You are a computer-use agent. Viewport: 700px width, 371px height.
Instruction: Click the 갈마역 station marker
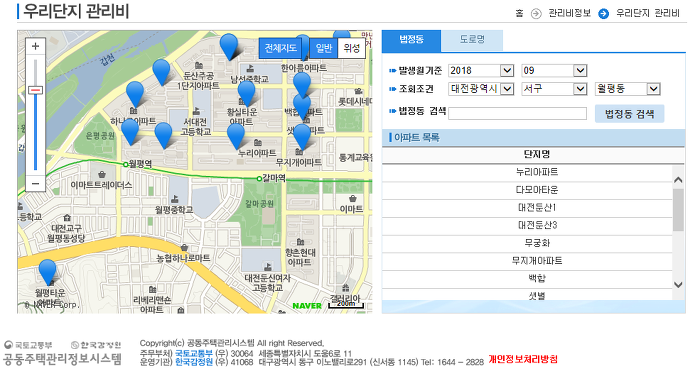pos(259,179)
